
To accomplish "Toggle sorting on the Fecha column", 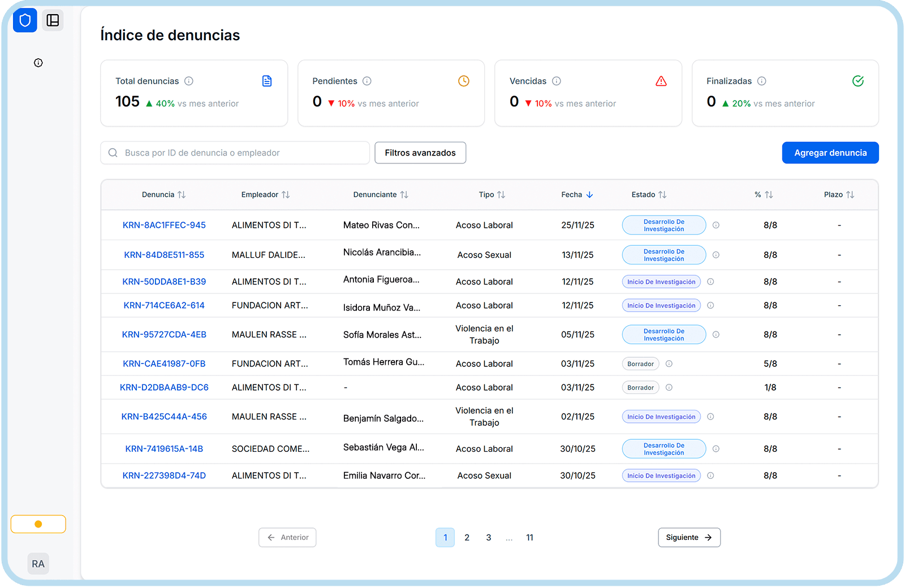I will tap(591, 194).
